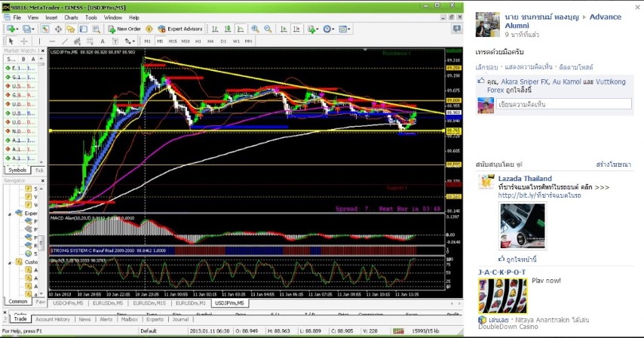Viewport: 644px width, 338px height.
Task: Switch to the EURUSDm,M15 chart tab
Action: click(149, 303)
